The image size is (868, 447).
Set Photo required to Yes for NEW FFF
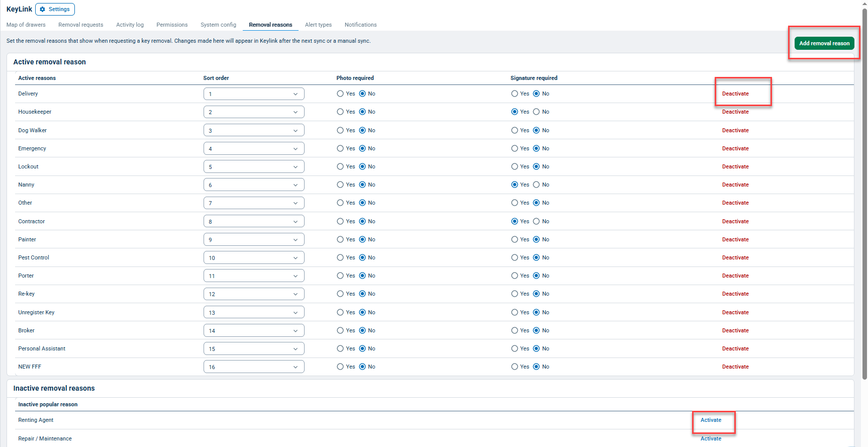(x=340, y=367)
